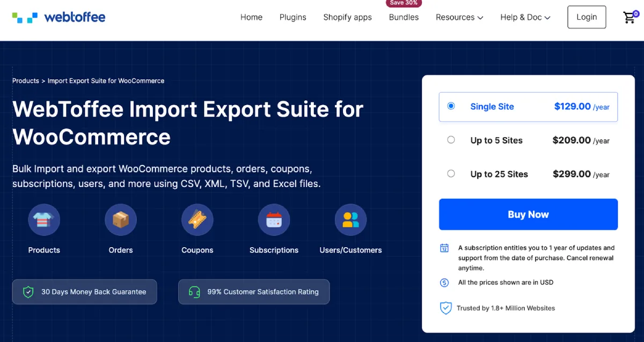
Task: Click the page heading WebToffee Import Export Suite
Action: click(x=188, y=123)
